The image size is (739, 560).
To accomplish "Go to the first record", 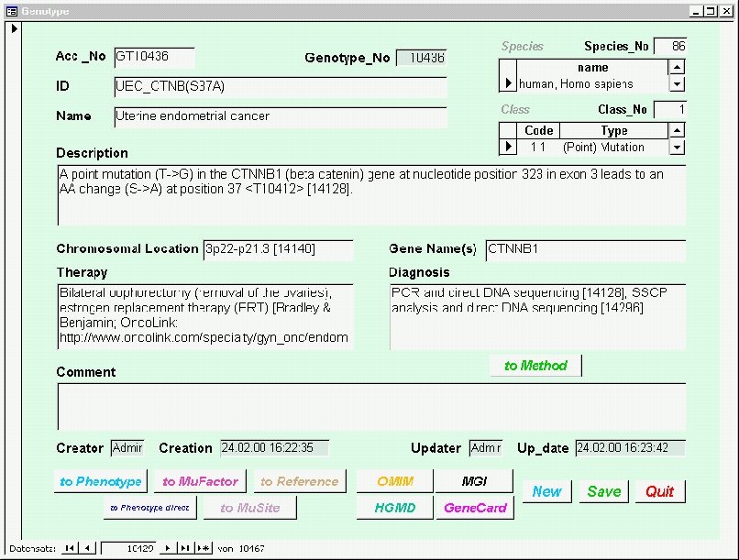I will (x=69, y=548).
